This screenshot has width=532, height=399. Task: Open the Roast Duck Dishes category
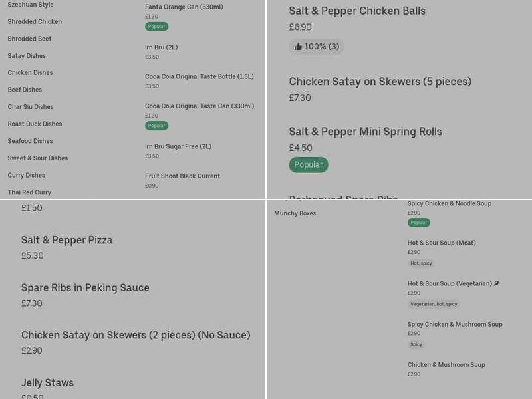pos(33,124)
